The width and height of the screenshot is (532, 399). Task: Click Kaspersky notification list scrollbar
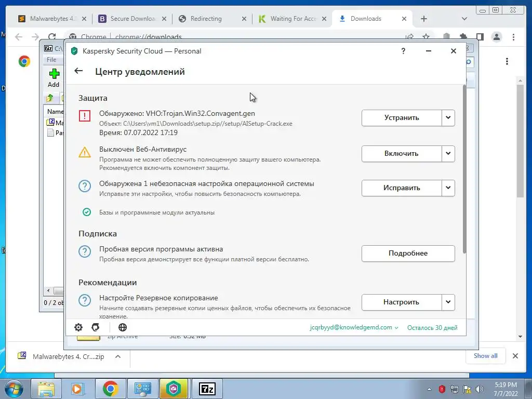464,169
